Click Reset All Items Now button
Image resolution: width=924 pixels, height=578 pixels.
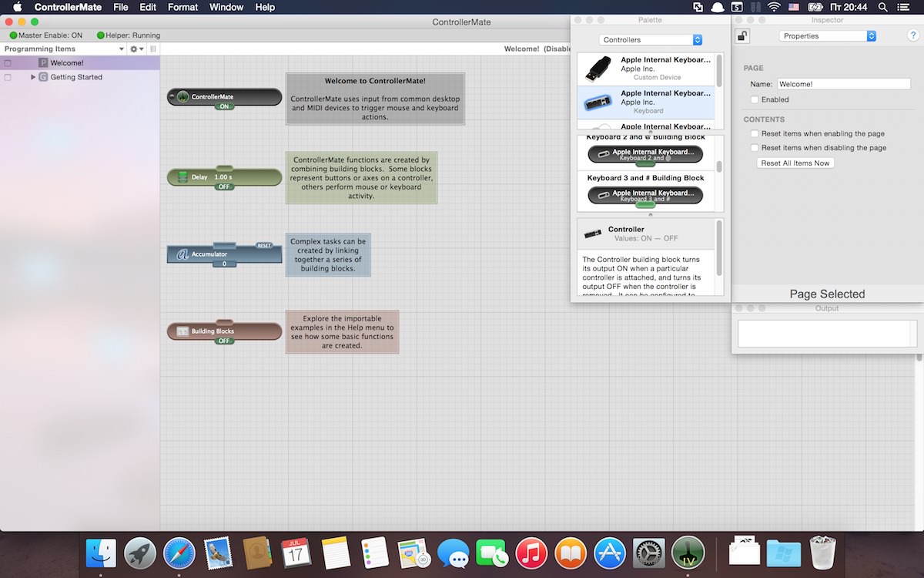coord(795,163)
